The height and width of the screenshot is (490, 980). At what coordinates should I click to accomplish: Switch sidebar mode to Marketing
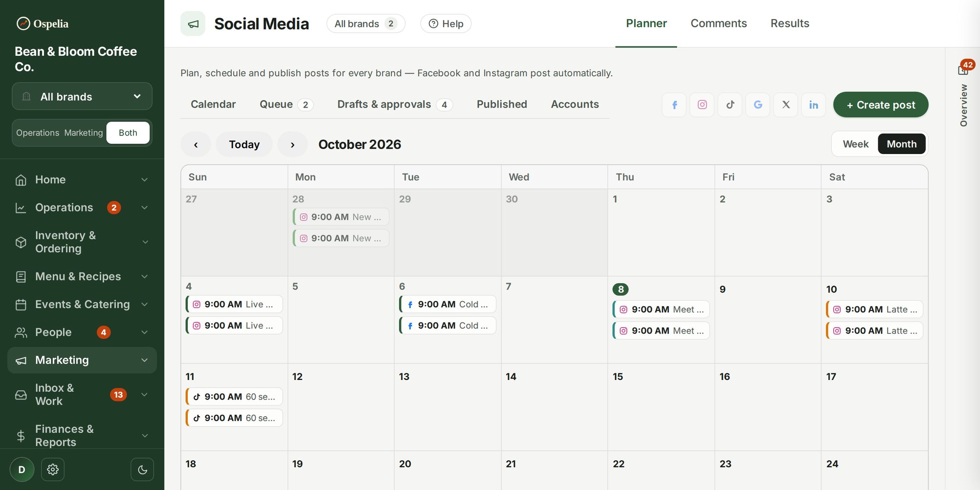(84, 133)
